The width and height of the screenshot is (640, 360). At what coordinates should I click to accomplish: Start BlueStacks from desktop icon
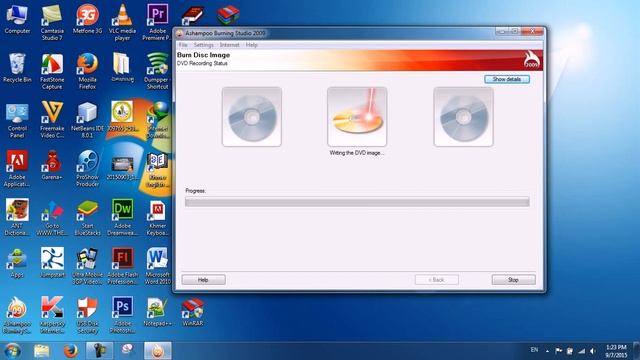87,217
